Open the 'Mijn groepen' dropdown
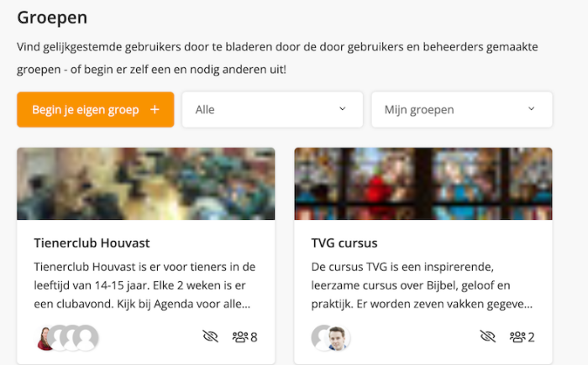The height and width of the screenshot is (365, 588). point(462,109)
